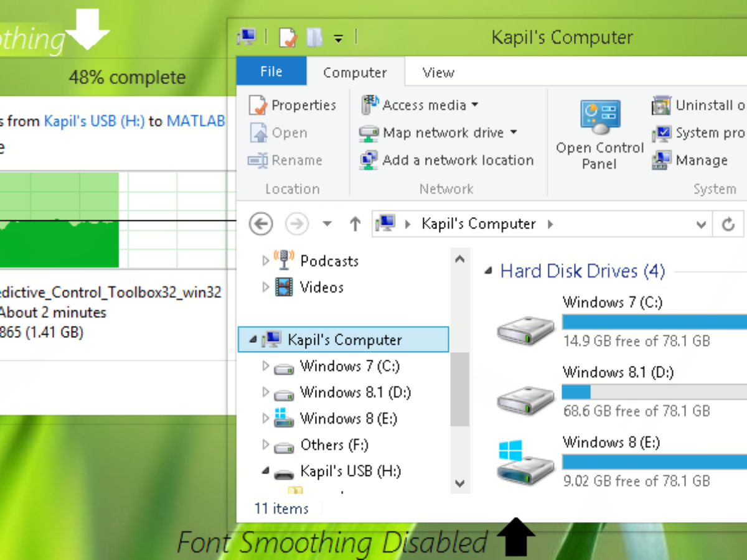Click "14.9 GB free of 78.1 GB" text

[636, 341]
